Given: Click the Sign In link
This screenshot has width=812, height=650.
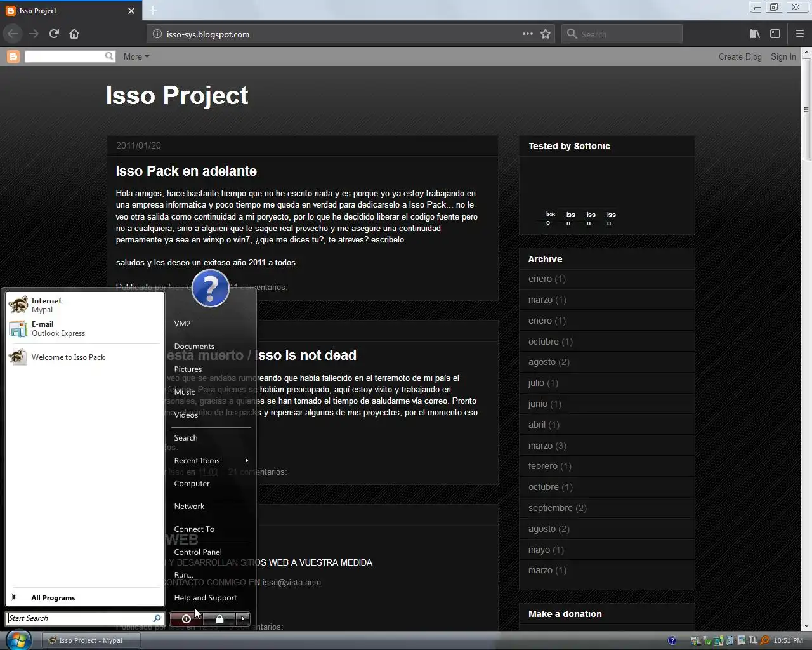Looking at the screenshot, I should click(783, 56).
